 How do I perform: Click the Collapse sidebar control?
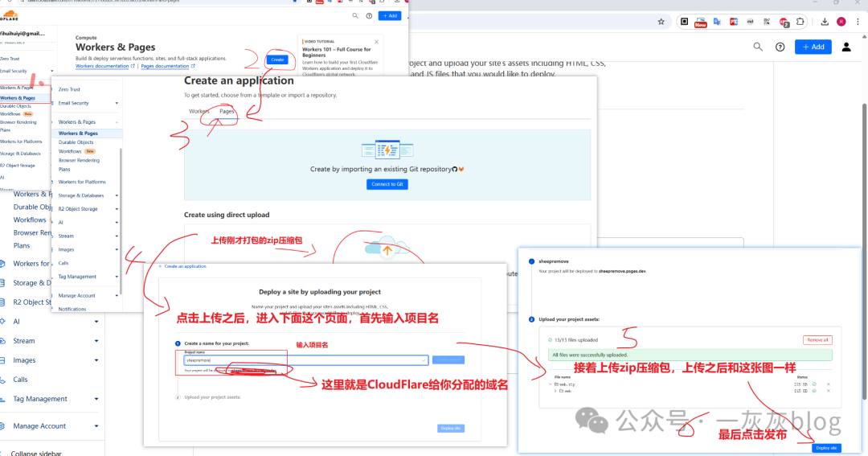click(36, 453)
